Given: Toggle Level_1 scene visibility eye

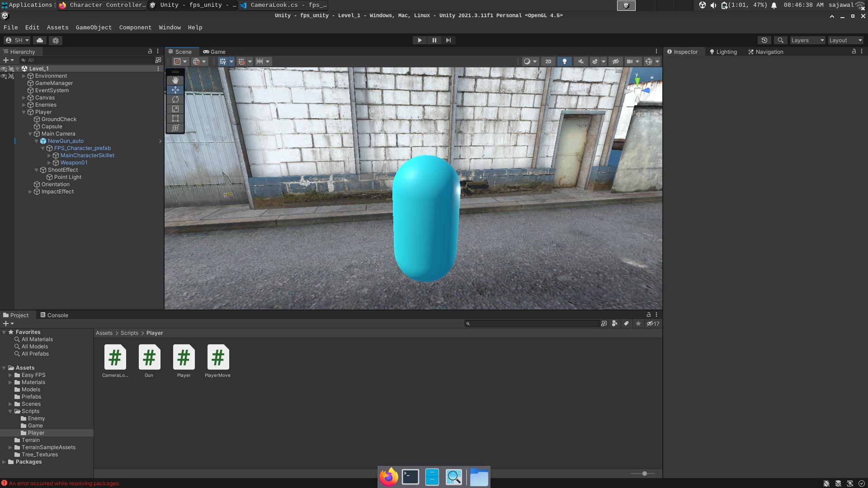Looking at the screenshot, I should 4,69.
